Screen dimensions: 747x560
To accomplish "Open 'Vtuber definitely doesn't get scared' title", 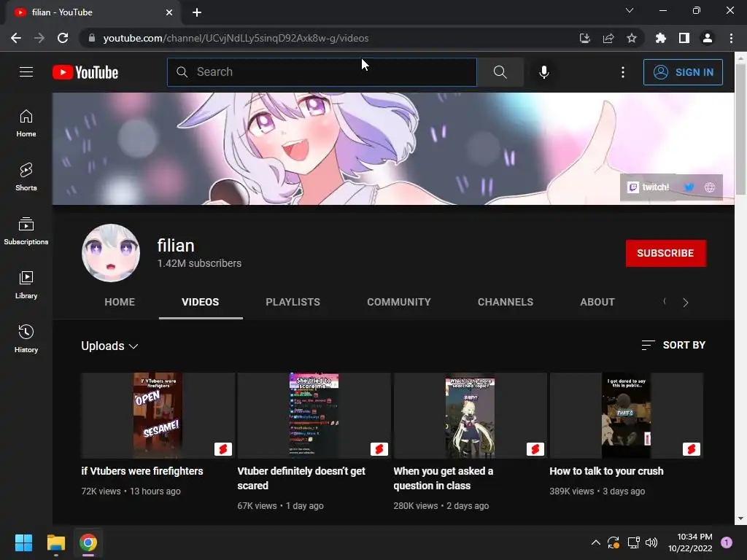I will pyautogui.click(x=301, y=478).
